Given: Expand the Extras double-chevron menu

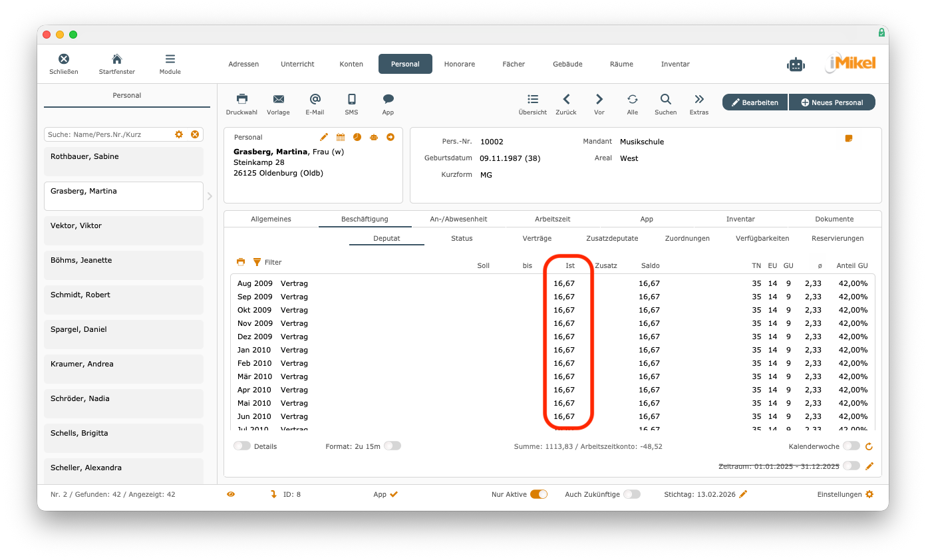Looking at the screenshot, I should tap(698, 99).
